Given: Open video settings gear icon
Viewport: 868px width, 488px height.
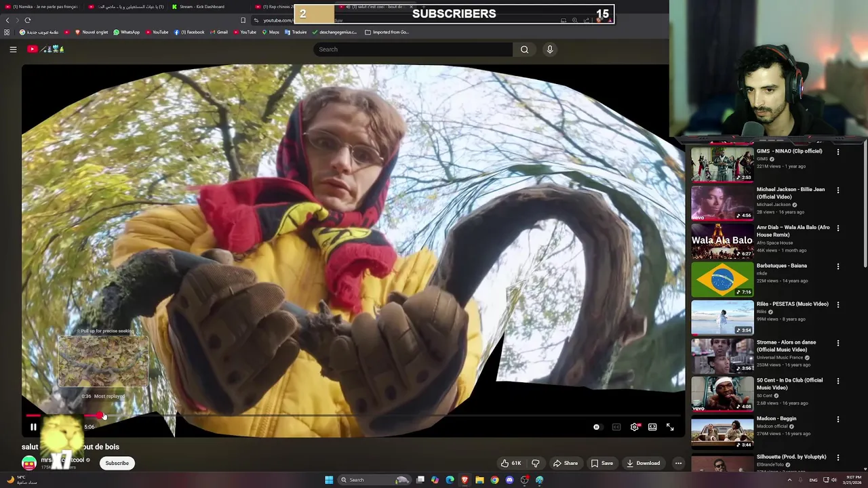Looking at the screenshot, I should 635,427.
